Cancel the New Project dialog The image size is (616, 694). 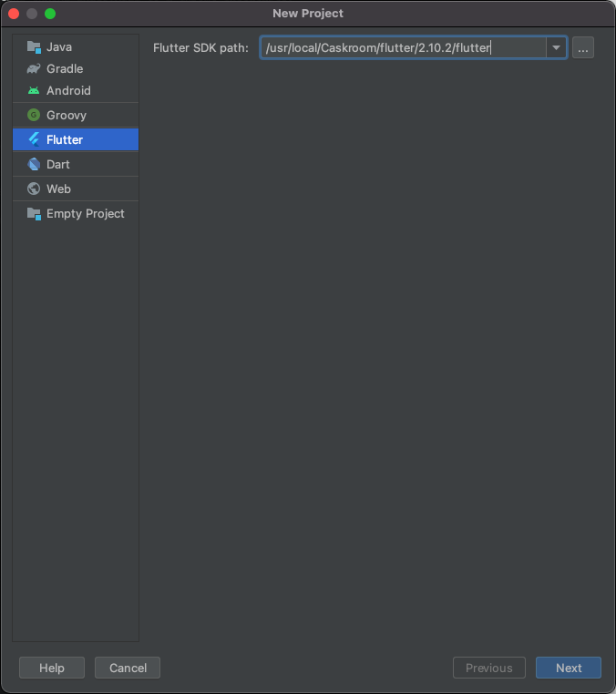pos(128,668)
